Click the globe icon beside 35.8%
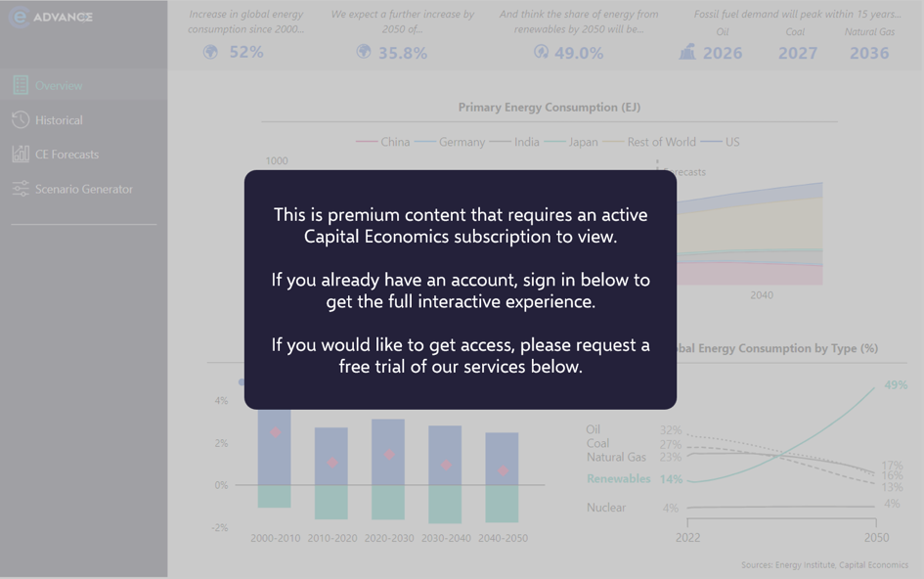The image size is (924, 579). pos(364,53)
